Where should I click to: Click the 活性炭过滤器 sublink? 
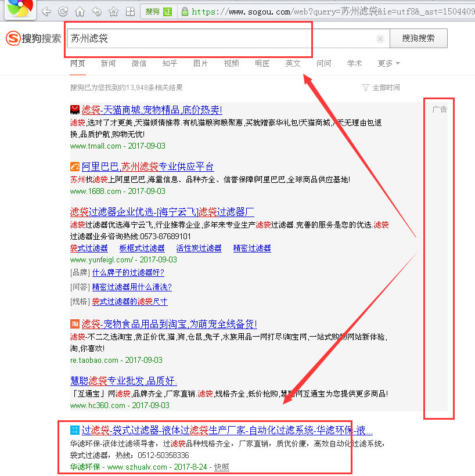[x=199, y=248]
